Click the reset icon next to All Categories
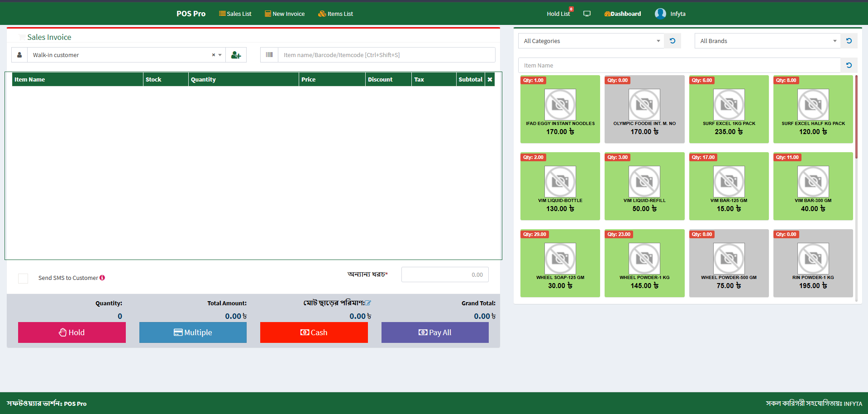868x414 pixels. [672, 41]
